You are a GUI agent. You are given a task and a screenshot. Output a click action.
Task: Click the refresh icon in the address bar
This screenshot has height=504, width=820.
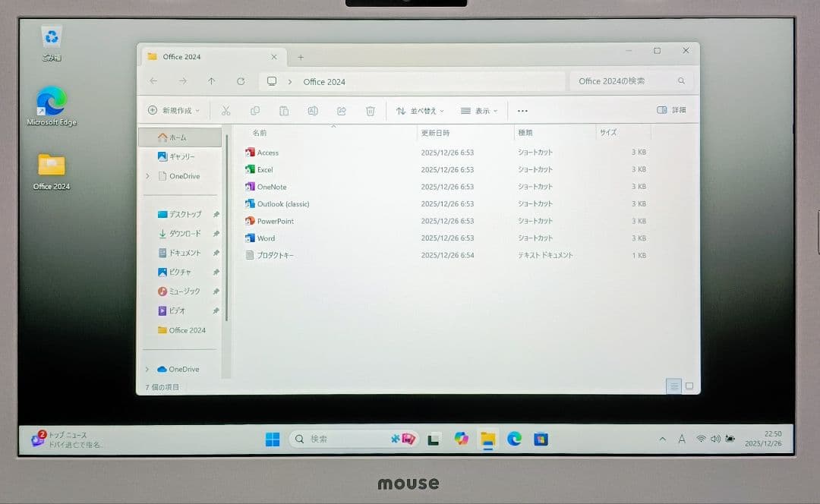(x=241, y=81)
